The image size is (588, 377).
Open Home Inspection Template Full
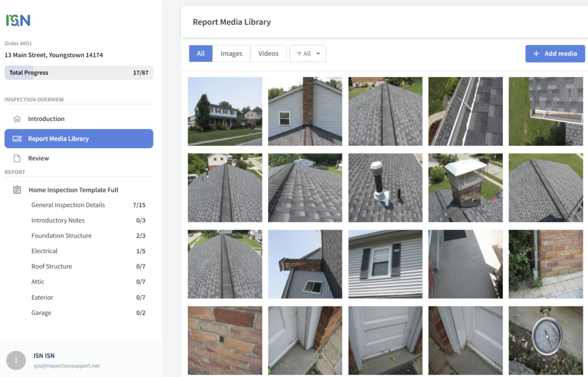[x=73, y=189]
